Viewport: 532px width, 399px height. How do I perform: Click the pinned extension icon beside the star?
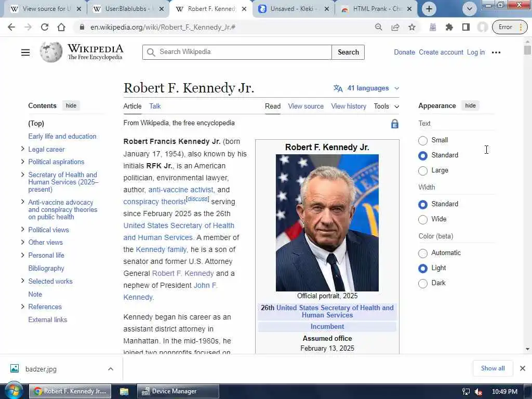433,27
